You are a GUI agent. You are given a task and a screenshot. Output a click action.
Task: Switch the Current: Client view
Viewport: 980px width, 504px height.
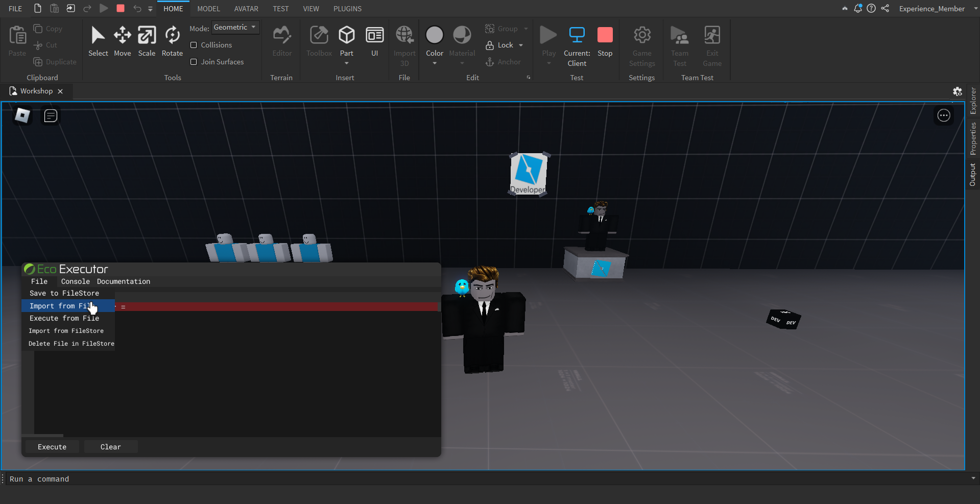click(x=577, y=46)
